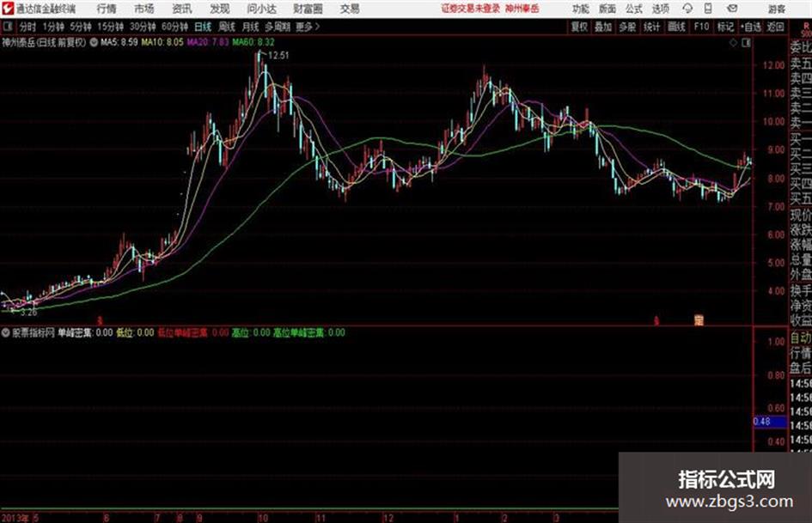Open the 功能 menu
The width and height of the screenshot is (812, 523).
click(581, 9)
